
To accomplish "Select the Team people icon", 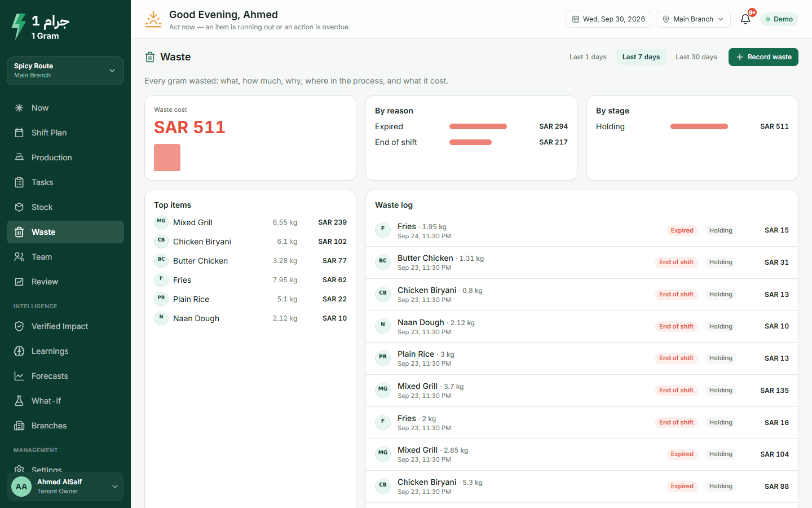I will coord(19,257).
